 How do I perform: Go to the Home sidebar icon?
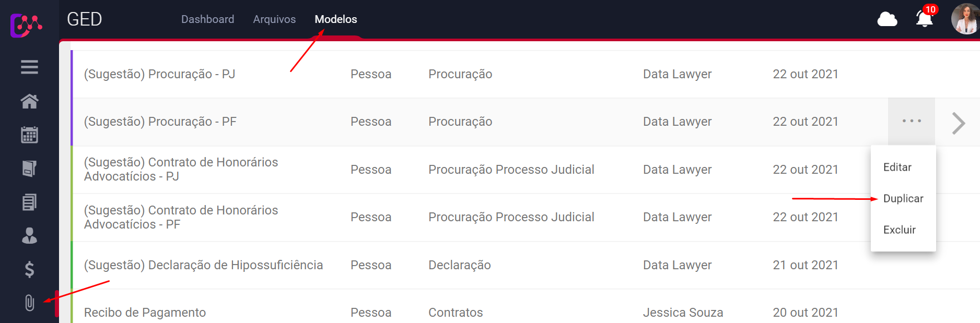click(x=29, y=101)
